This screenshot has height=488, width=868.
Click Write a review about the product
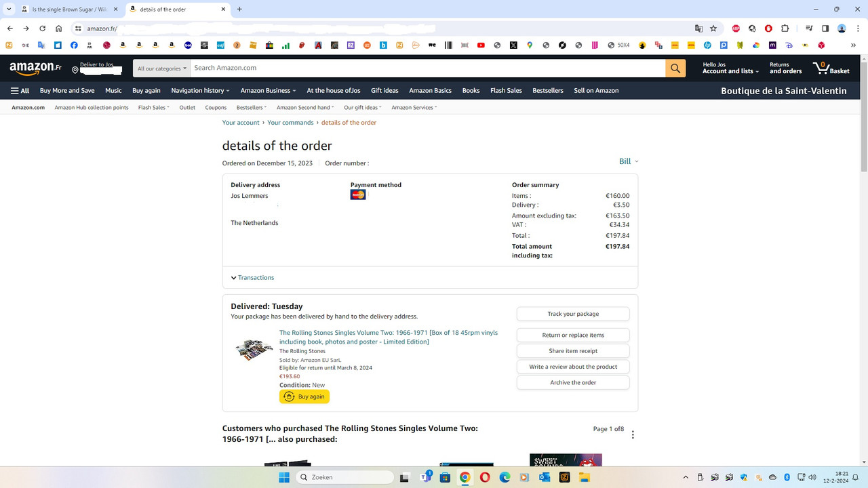click(573, 367)
